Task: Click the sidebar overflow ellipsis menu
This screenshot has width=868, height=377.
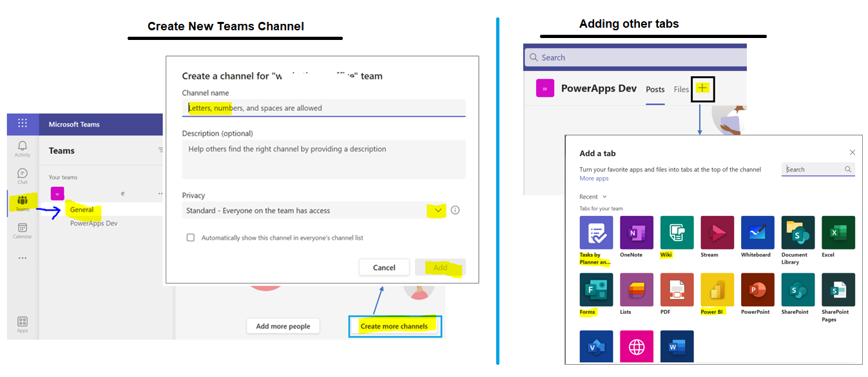Action: (22, 259)
